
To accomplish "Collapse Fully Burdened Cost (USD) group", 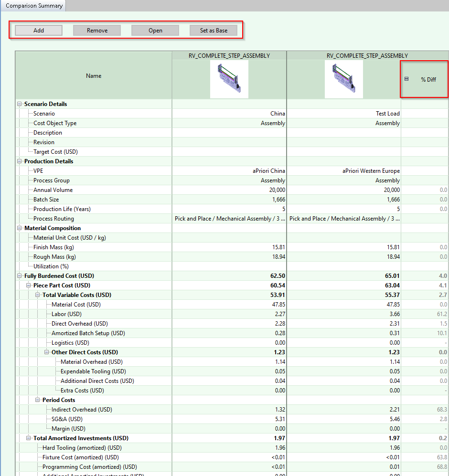I will click(20, 276).
